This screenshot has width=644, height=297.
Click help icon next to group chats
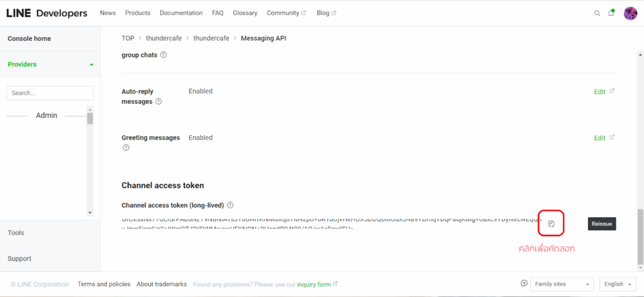coord(164,55)
